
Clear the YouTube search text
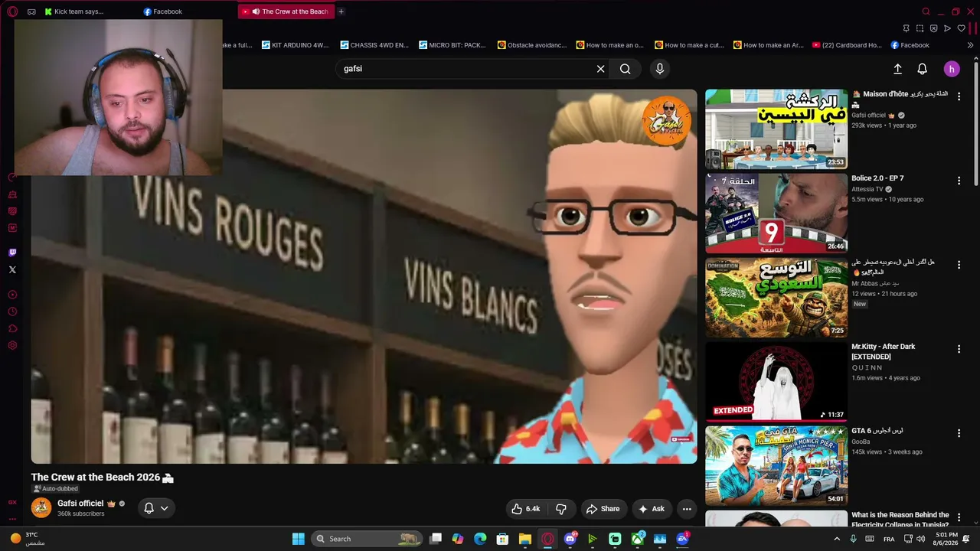601,69
